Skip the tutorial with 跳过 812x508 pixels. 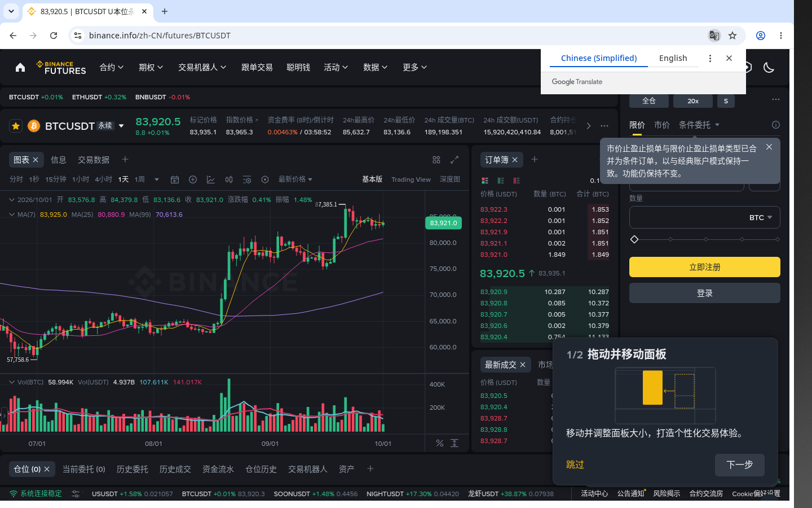click(x=575, y=465)
